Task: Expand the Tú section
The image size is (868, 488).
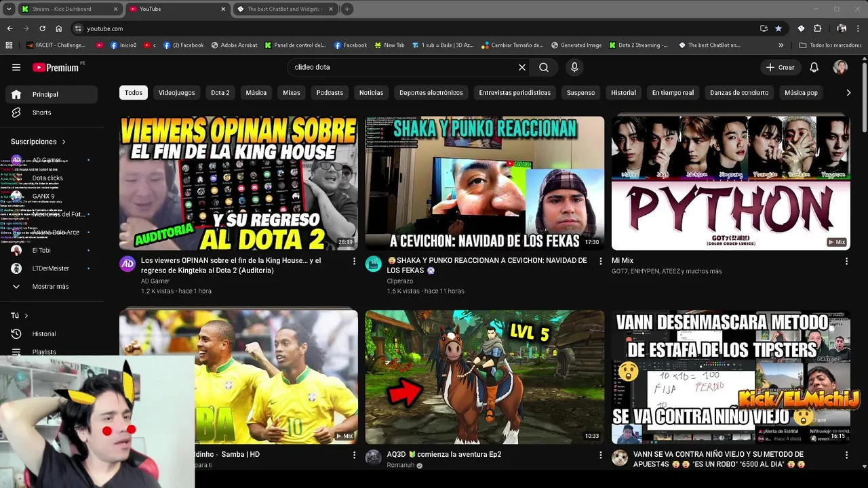Action: click(20, 316)
